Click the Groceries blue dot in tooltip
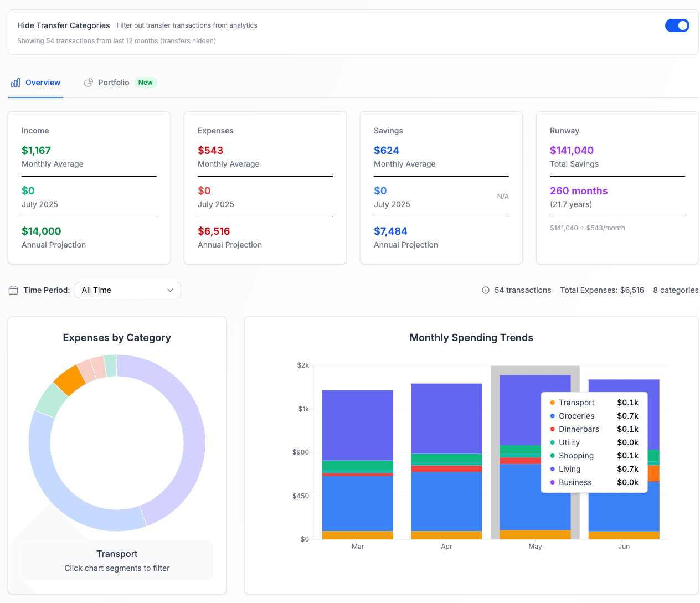Image resolution: width=700 pixels, height=603 pixels. (x=553, y=416)
